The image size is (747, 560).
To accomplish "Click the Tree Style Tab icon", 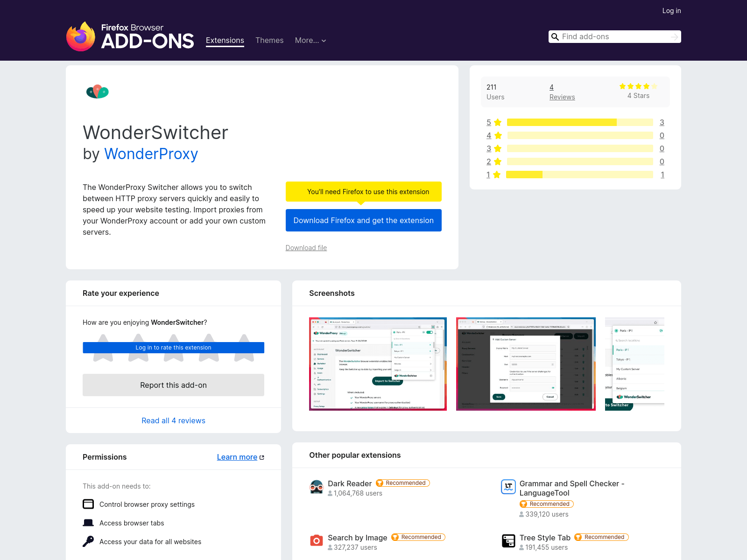I will point(508,541).
